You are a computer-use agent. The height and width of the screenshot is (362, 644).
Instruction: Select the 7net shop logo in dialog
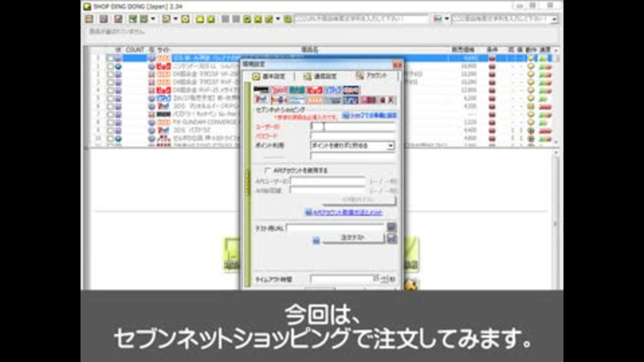(261, 100)
